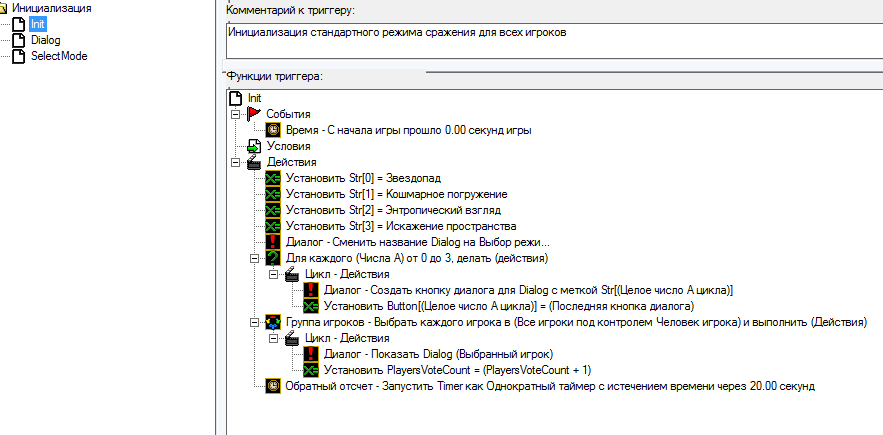
Task: Click the red flag События icon
Action: point(254,114)
